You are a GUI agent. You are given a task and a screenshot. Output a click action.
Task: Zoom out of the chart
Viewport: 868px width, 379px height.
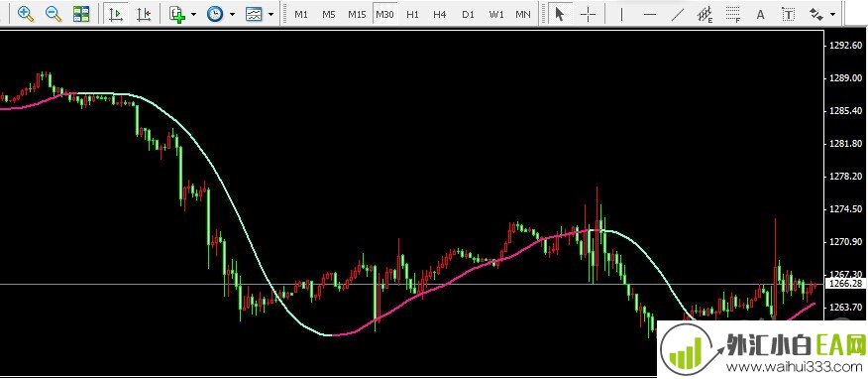(x=54, y=14)
